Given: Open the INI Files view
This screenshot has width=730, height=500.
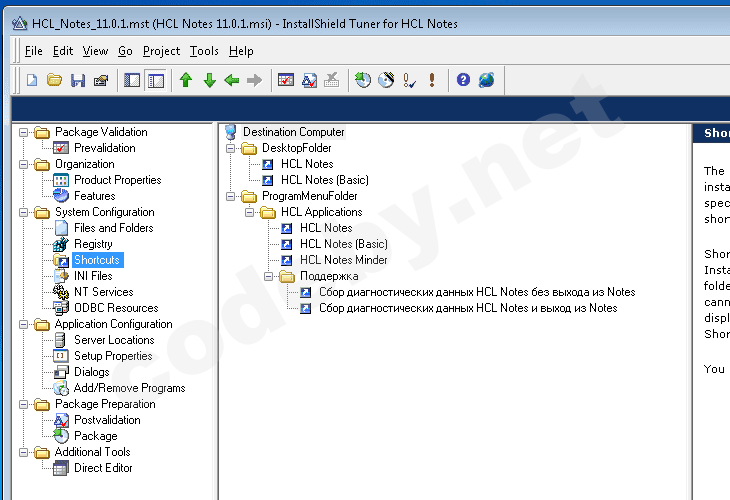Looking at the screenshot, I should (93, 276).
